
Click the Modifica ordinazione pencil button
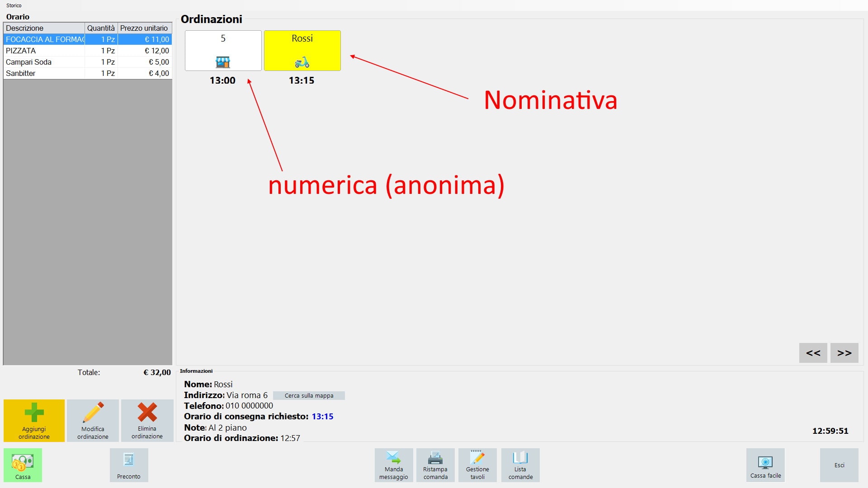(93, 421)
